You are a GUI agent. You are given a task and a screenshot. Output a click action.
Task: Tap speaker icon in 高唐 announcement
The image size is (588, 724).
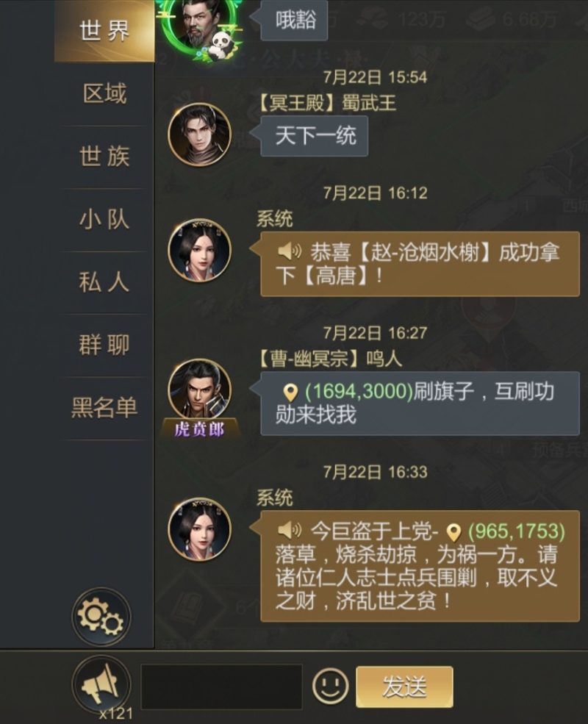tap(290, 251)
